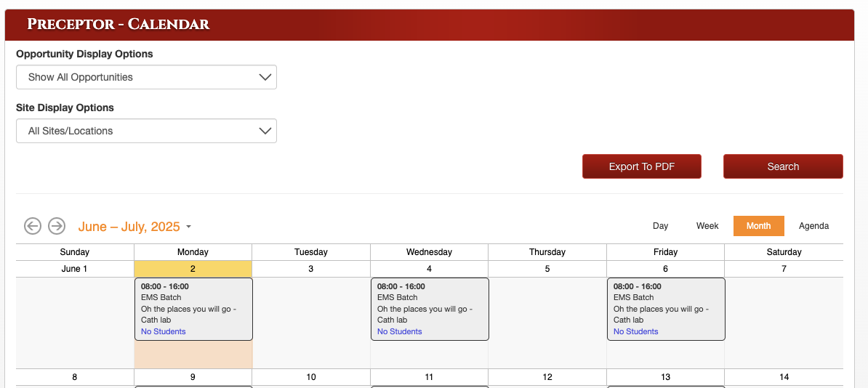This screenshot has height=388, width=868.
Task: Click the Export To PDF button
Action: click(x=641, y=166)
